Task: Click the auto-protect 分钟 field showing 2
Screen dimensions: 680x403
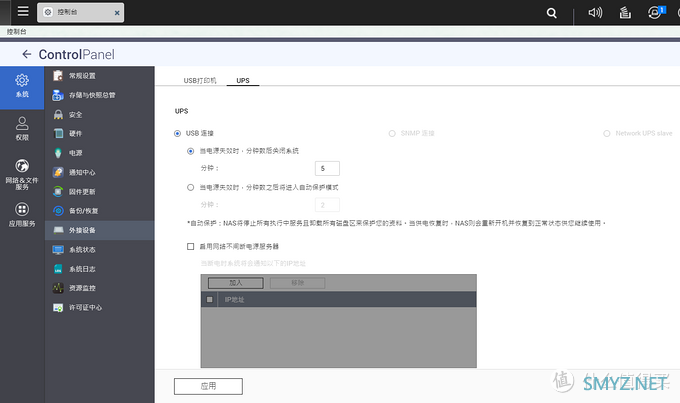Action: [327, 205]
